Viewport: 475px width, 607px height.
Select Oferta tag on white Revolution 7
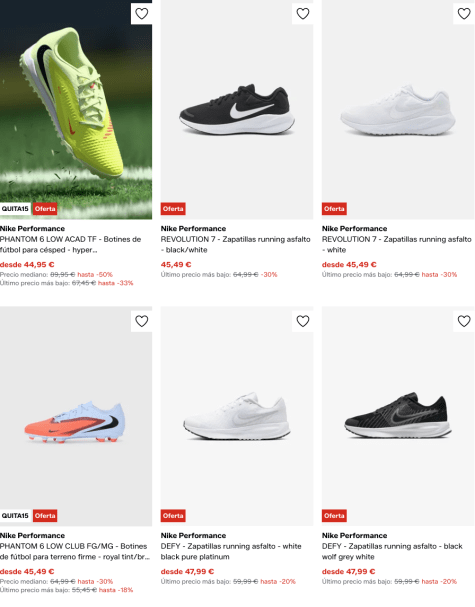pyautogui.click(x=334, y=209)
